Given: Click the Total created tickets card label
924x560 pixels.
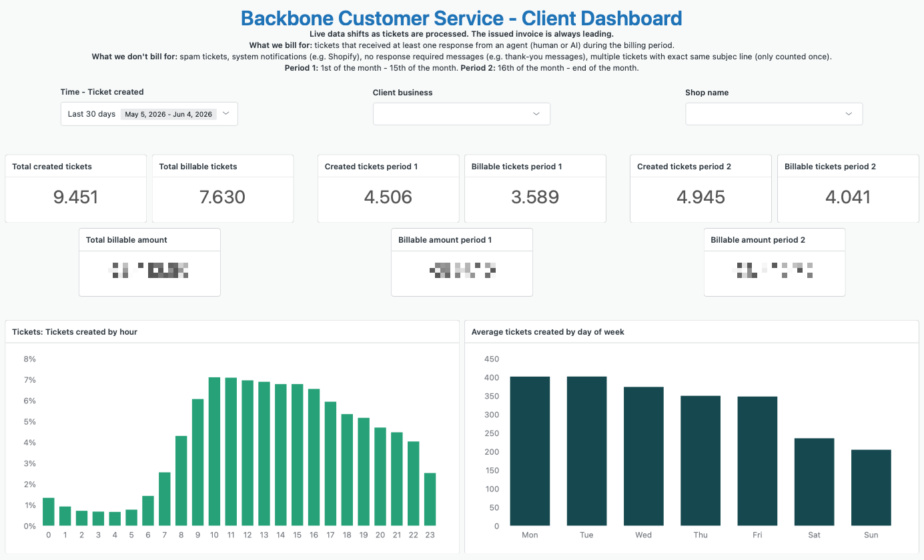Looking at the screenshot, I should 52,167.
